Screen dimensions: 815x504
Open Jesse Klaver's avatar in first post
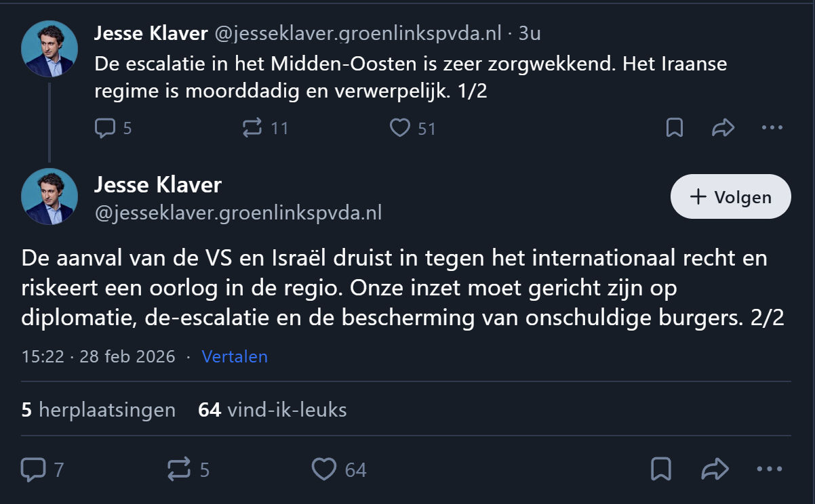[x=49, y=49]
